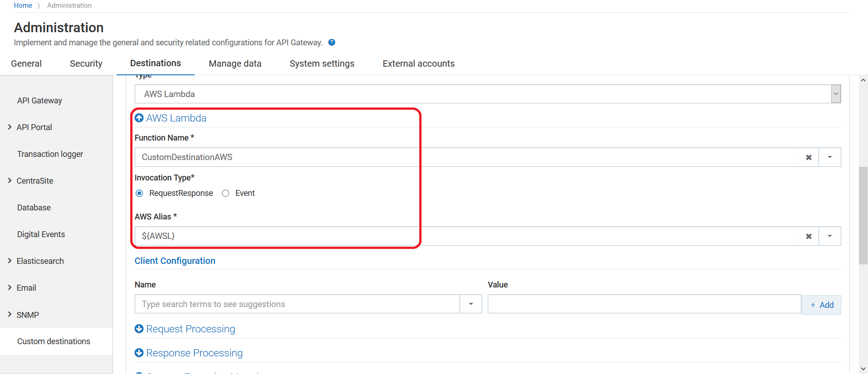Viewport: 868px width, 375px height.
Task: Select Digital Events in the sidebar
Action: click(x=41, y=234)
